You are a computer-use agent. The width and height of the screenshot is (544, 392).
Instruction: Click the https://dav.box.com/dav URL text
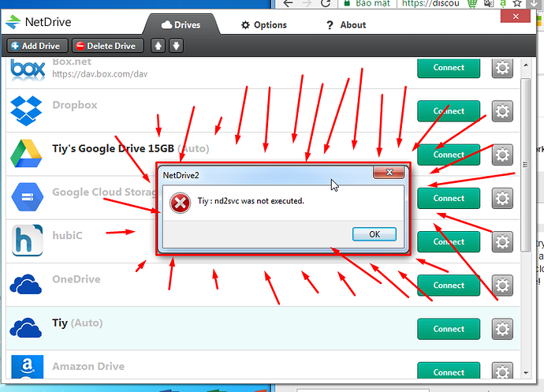click(100, 74)
